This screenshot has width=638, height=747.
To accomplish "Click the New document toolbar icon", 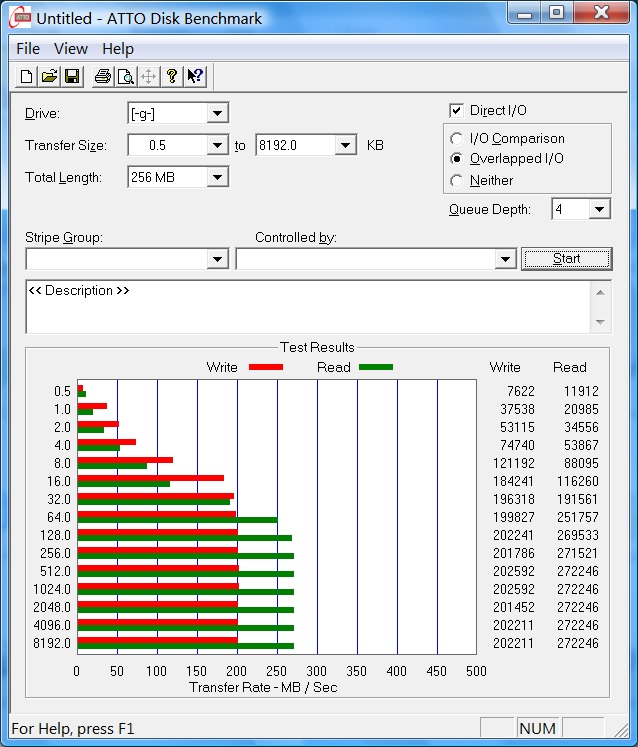I will pos(26,76).
